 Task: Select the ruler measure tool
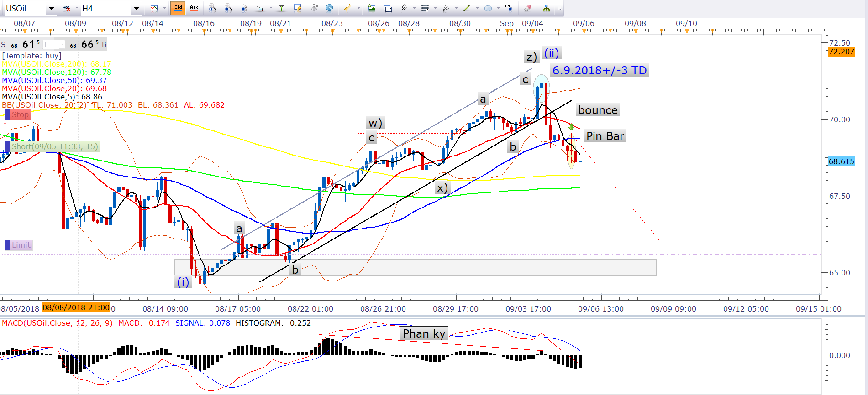(347, 8)
